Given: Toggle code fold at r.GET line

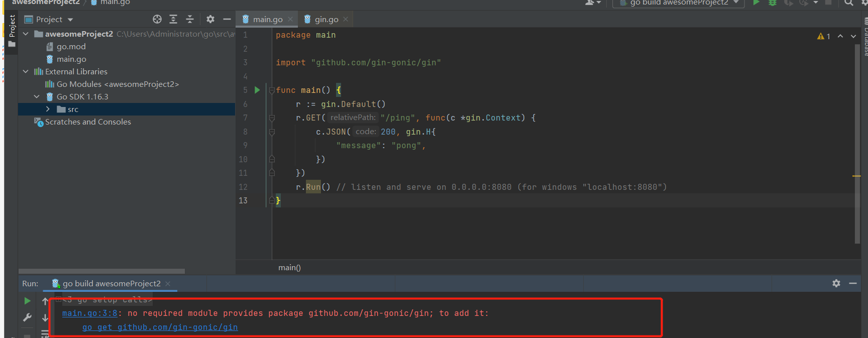Looking at the screenshot, I should pyautogui.click(x=272, y=118).
